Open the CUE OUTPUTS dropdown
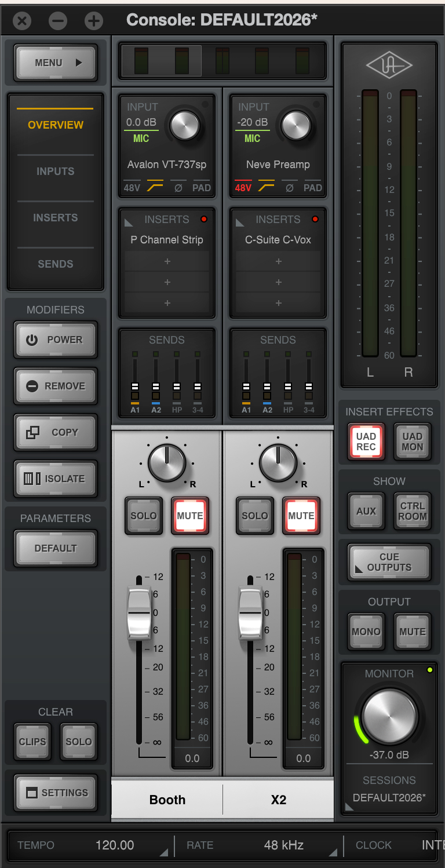445x868 pixels. pyautogui.click(x=389, y=562)
